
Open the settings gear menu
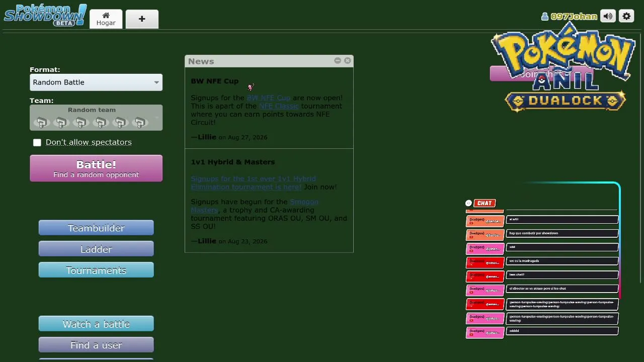click(626, 17)
